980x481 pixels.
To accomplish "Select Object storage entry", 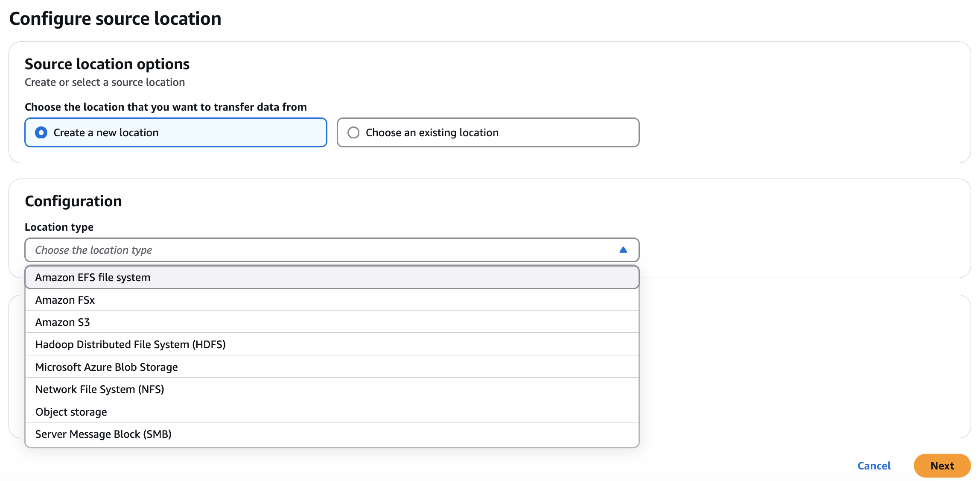I will pyautogui.click(x=71, y=412).
